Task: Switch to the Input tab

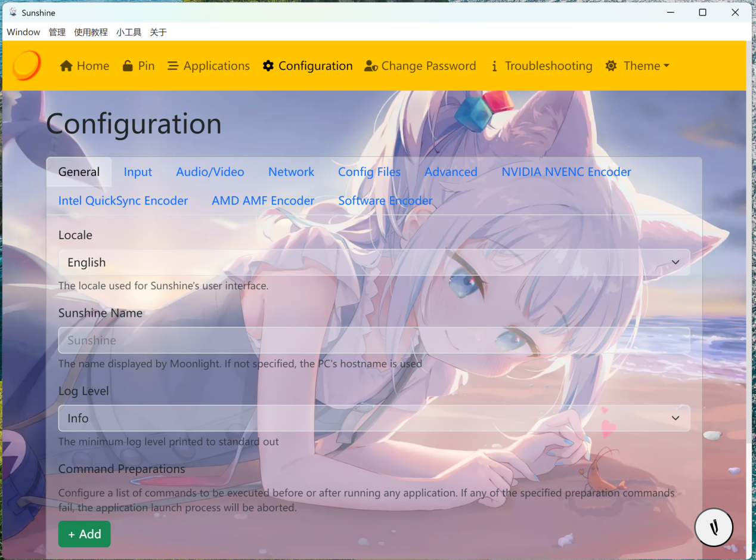Action: tap(138, 172)
